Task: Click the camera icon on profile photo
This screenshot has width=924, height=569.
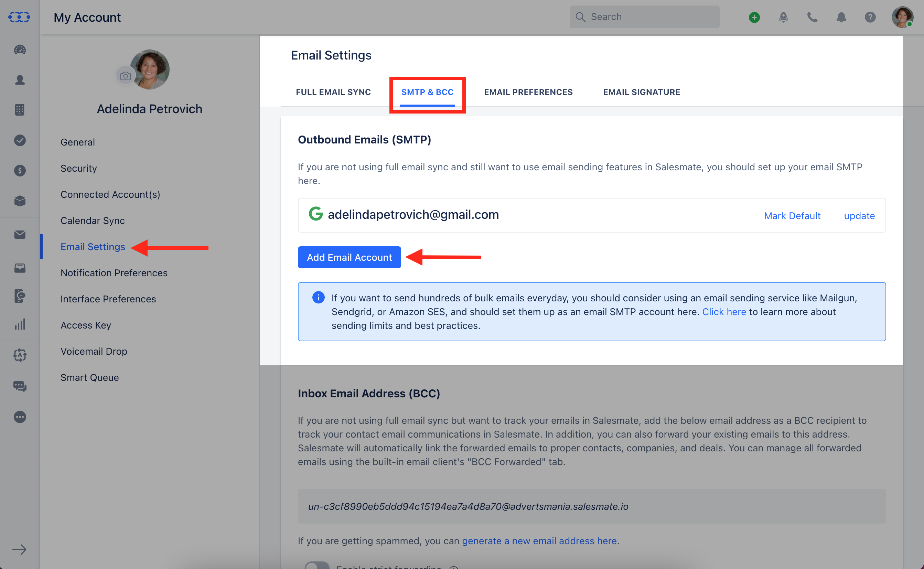Action: pyautogui.click(x=125, y=75)
